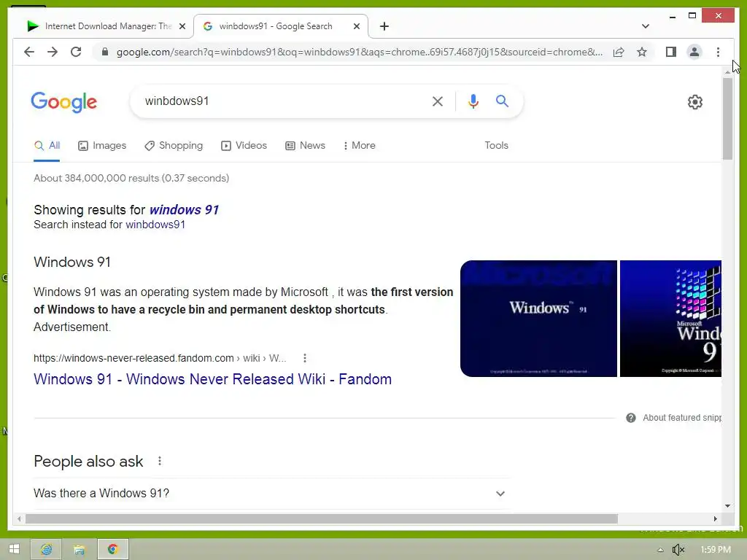
Task: Open the Chrome side panel
Action: pyautogui.click(x=671, y=52)
